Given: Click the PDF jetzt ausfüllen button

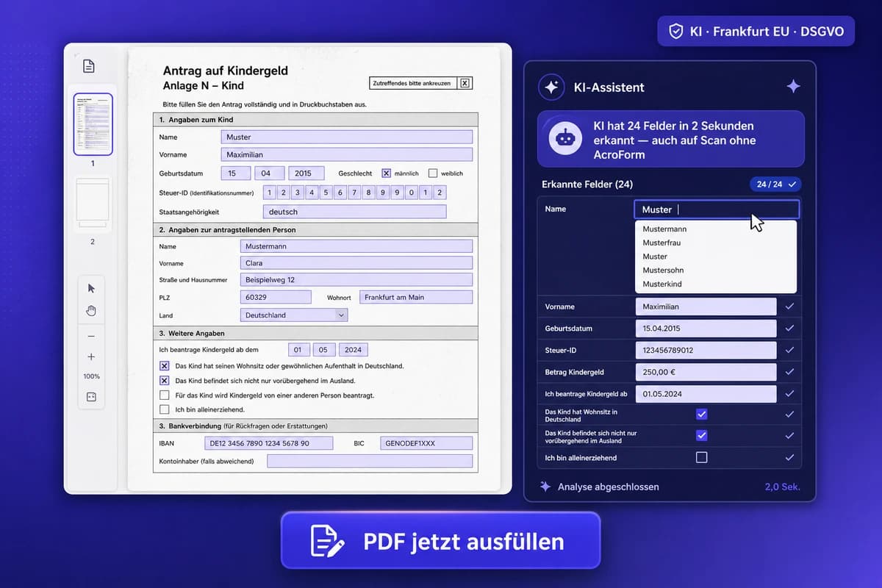Looking at the screenshot, I should click(x=440, y=541).
